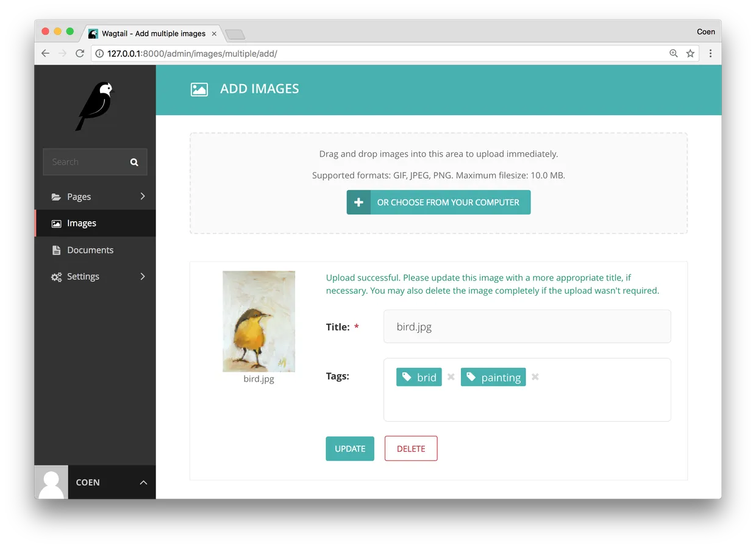Click the search magnifier icon in sidebar
756x548 pixels.
(134, 162)
